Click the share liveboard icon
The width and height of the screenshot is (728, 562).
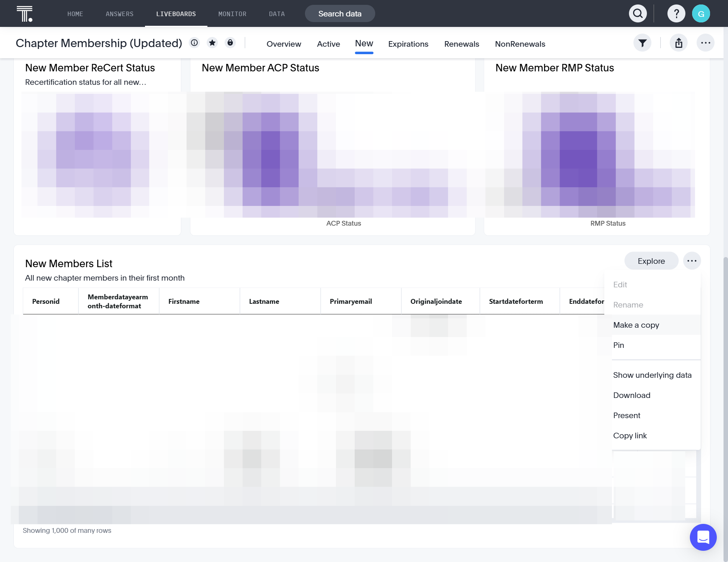(679, 43)
